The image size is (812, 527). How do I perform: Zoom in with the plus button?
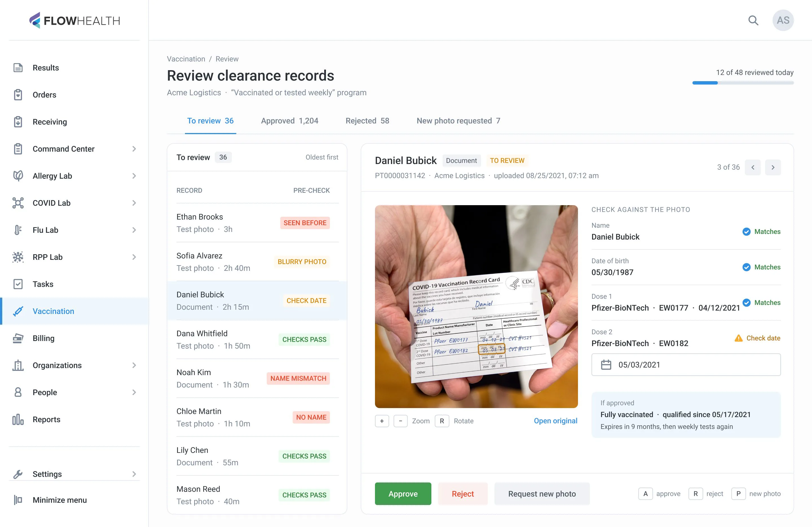pyautogui.click(x=382, y=421)
